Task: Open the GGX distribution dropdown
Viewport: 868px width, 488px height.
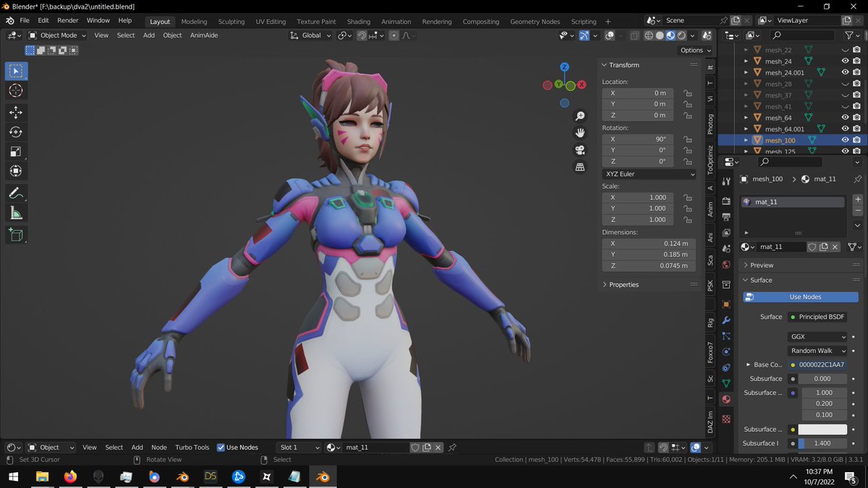Action: point(817,337)
